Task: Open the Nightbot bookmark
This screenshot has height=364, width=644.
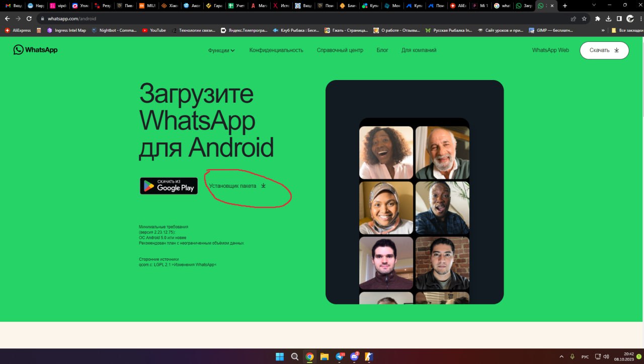Action: point(114,30)
